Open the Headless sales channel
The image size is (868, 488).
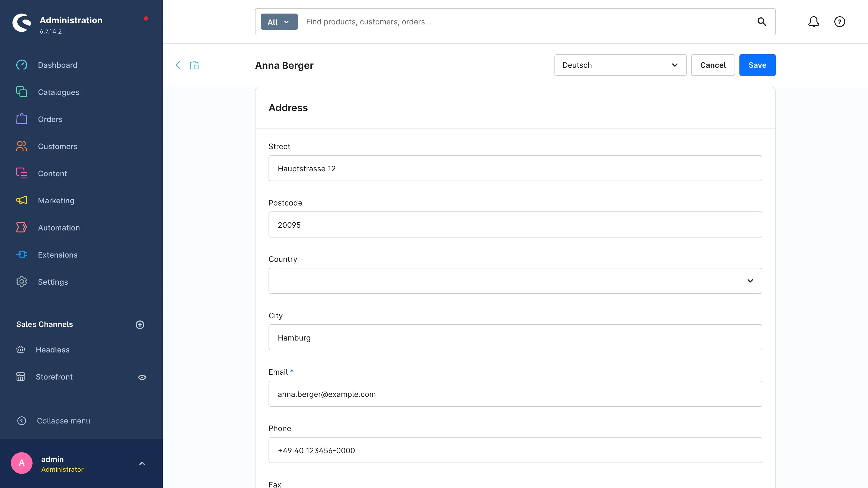(53, 350)
